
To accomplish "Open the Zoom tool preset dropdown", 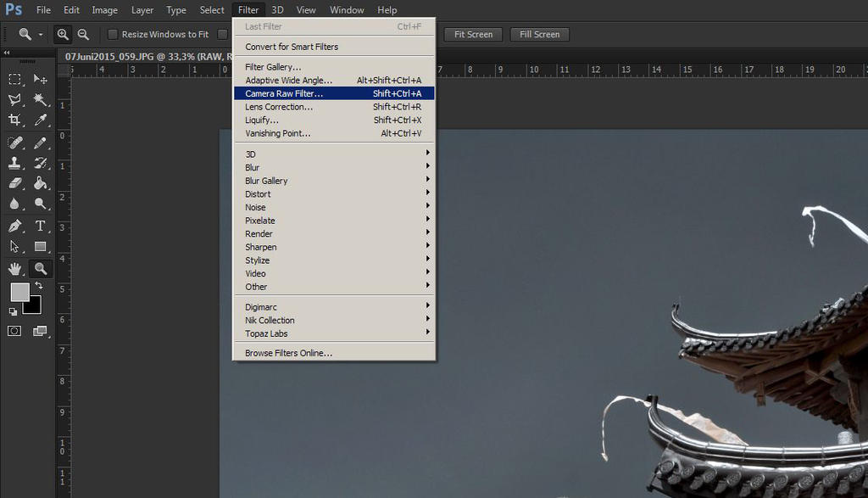I will click(41, 35).
